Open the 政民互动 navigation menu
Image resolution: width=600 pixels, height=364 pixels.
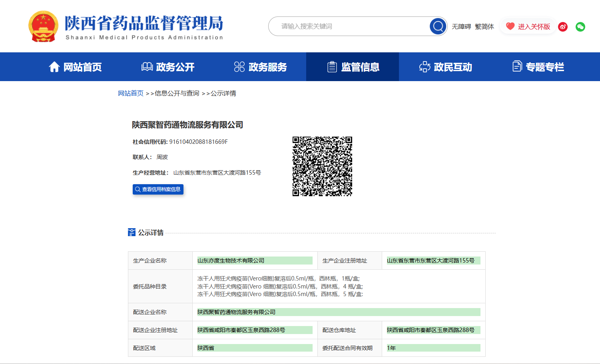pyautogui.click(x=445, y=67)
